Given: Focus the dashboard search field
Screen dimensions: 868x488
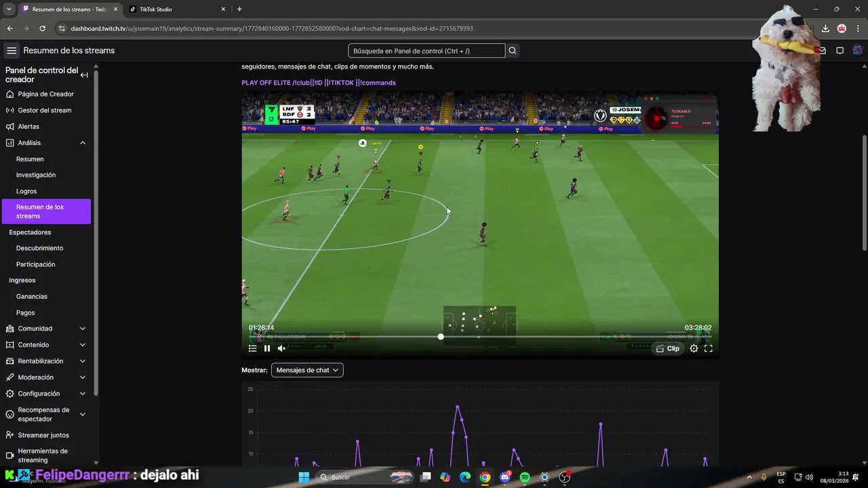Looking at the screenshot, I should [x=427, y=51].
